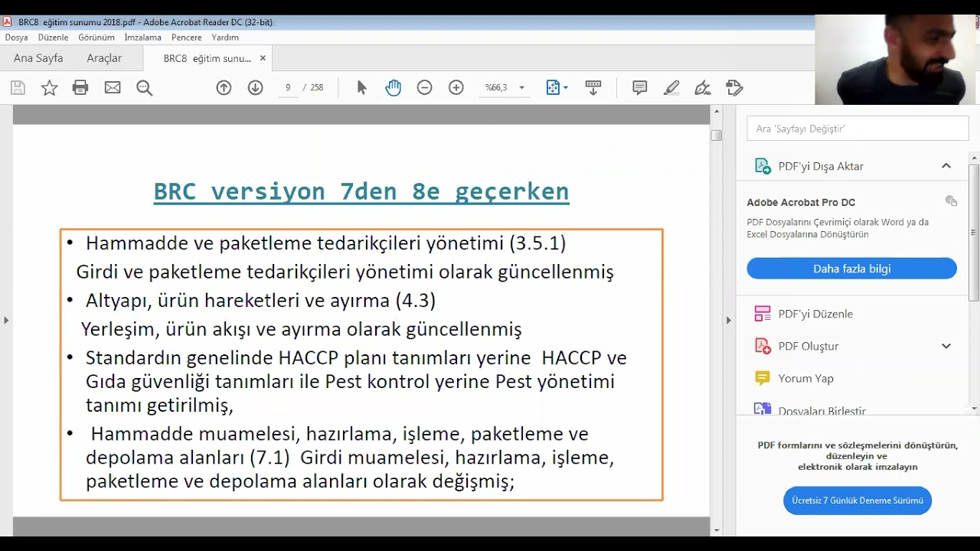
Task: Click the page number field showing 9
Action: pyautogui.click(x=288, y=88)
